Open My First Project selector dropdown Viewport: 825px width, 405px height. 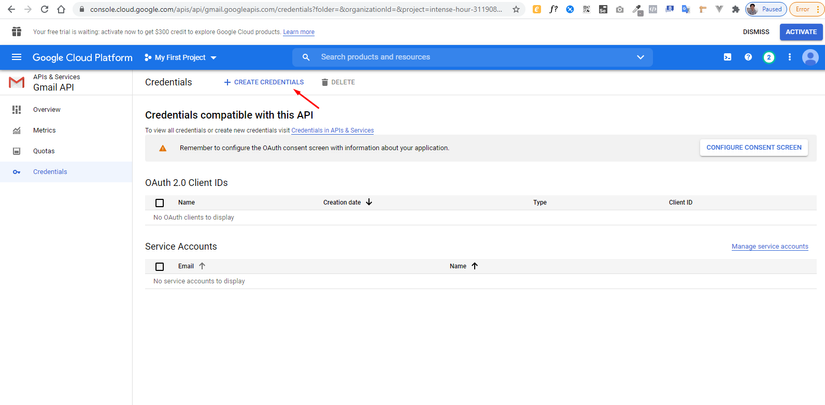[180, 57]
